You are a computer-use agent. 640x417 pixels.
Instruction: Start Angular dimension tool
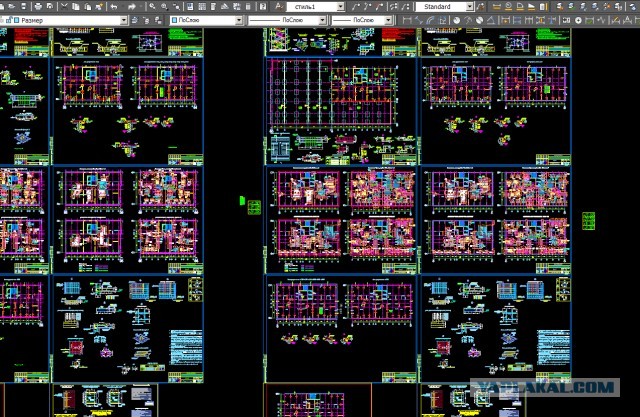tap(491, 20)
